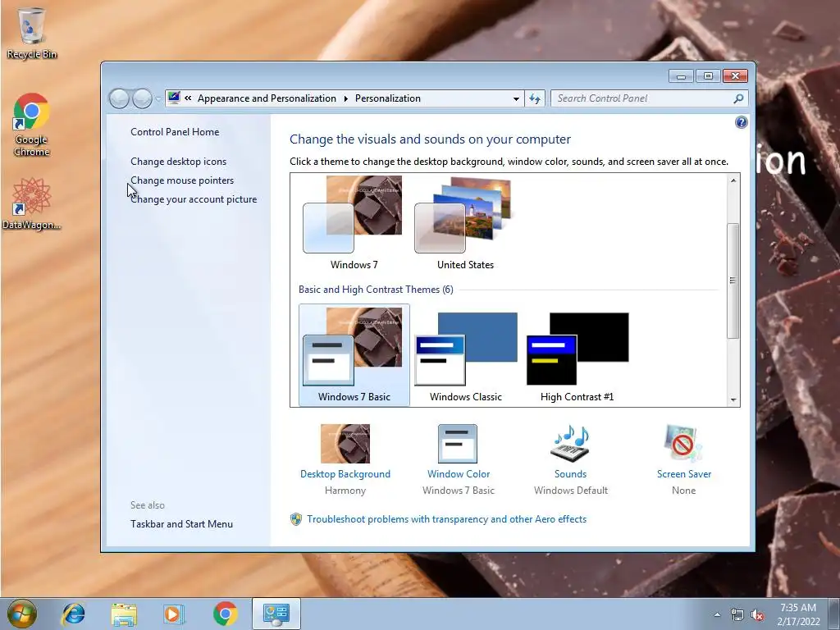Viewport: 840px width, 630px height.
Task: Launch Google Chrome from the desktop shortcut
Action: click(x=32, y=125)
